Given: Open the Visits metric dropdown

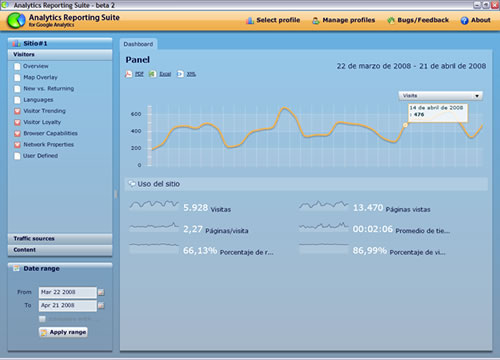Looking at the screenshot, I should 440,96.
